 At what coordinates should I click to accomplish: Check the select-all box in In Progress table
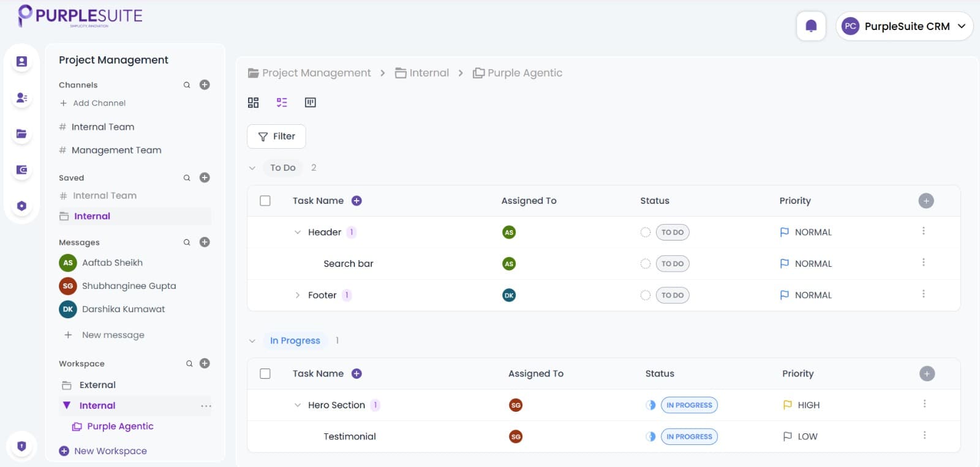click(x=265, y=374)
